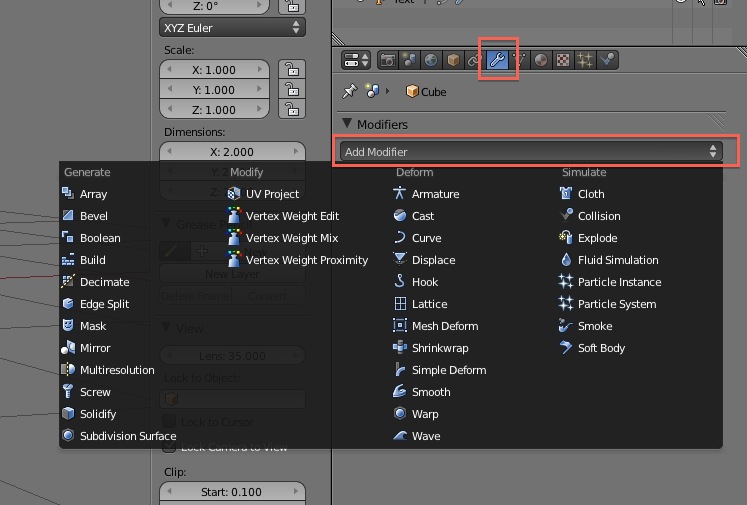The image size is (747, 505).
Task: Open the Material tab (sphere icon)
Action: click(x=541, y=60)
